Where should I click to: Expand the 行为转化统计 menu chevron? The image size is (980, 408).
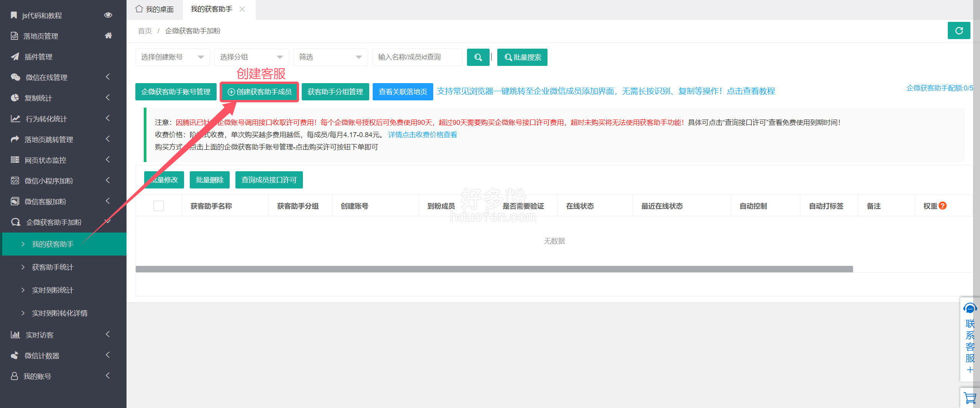coord(108,118)
